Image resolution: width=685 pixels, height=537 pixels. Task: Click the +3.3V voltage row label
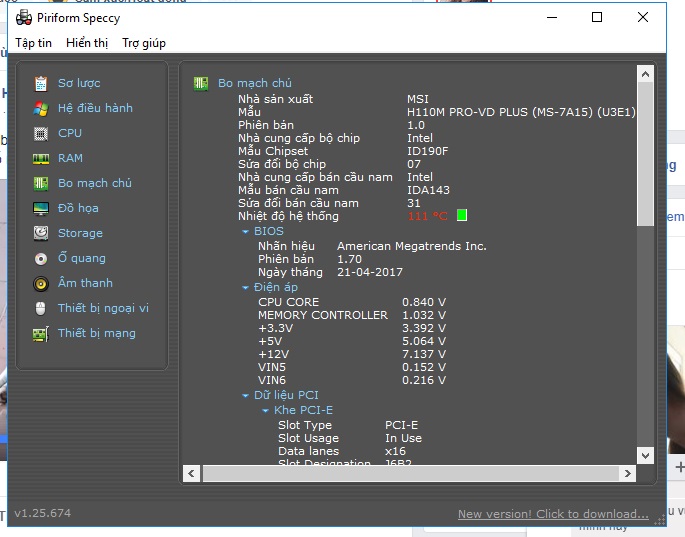276,328
